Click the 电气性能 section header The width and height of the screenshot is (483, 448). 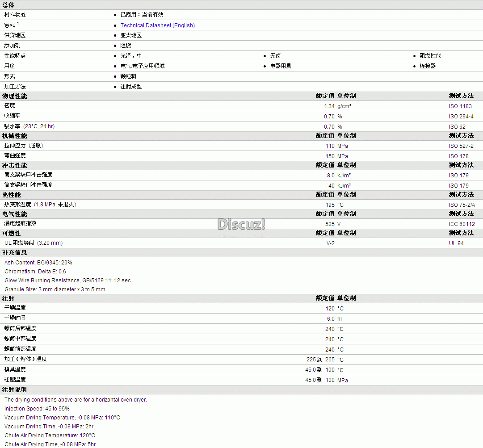14,214
